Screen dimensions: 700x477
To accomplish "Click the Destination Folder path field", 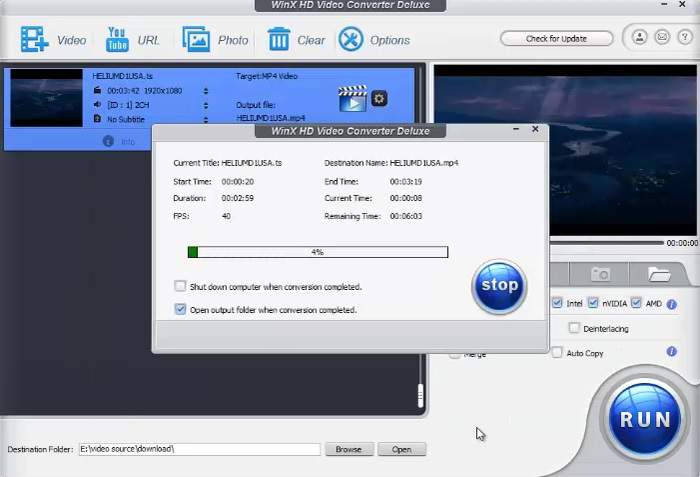I will (200, 449).
